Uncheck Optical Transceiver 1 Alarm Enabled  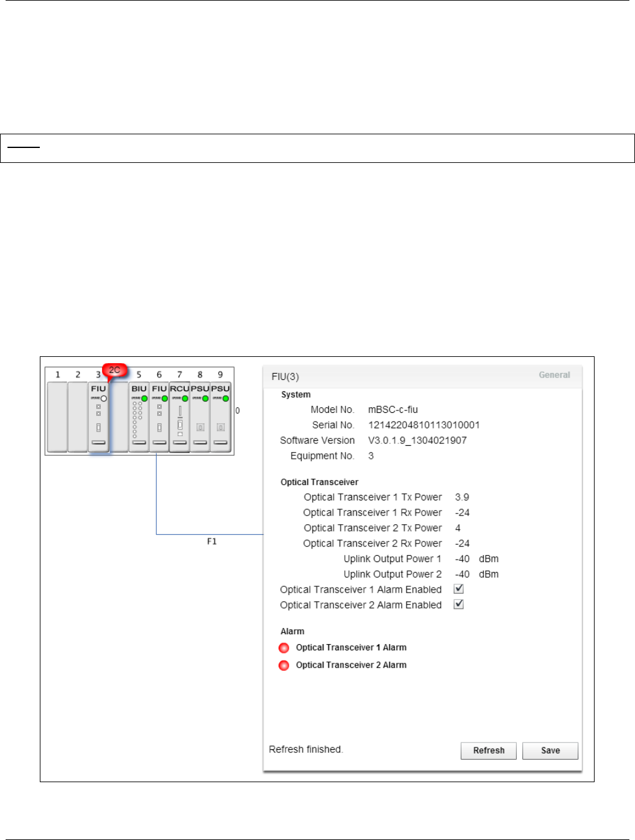coord(459,589)
